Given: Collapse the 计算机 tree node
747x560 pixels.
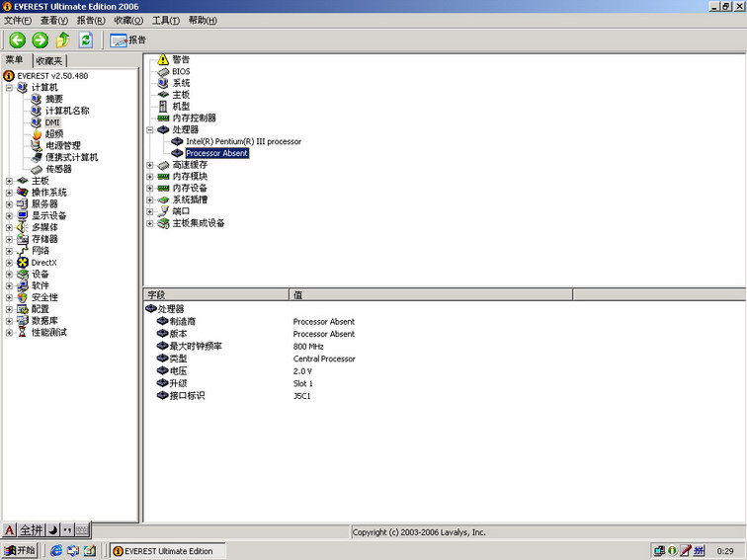Looking at the screenshot, I should [9, 88].
